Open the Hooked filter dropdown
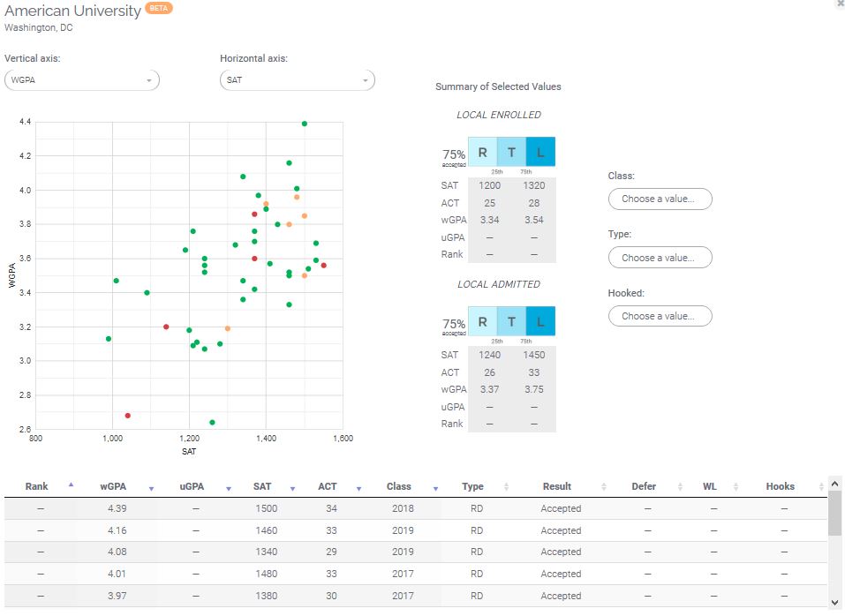845x616 pixels. pyautogui.click(x=660, y=316)
